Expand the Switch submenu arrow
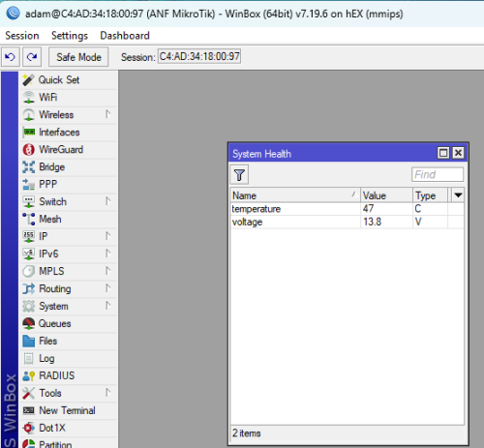 pos(108,201)
